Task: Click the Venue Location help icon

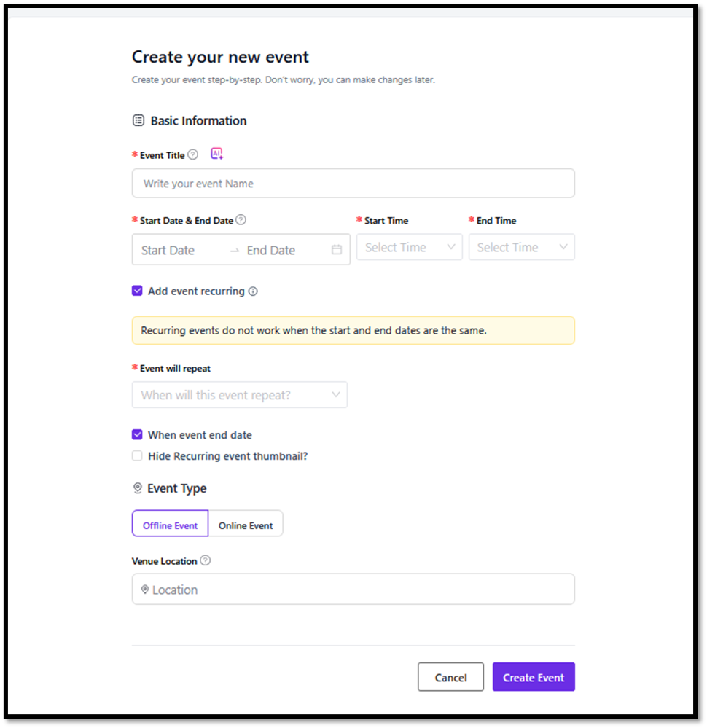Action: click(x=206, y=561)
